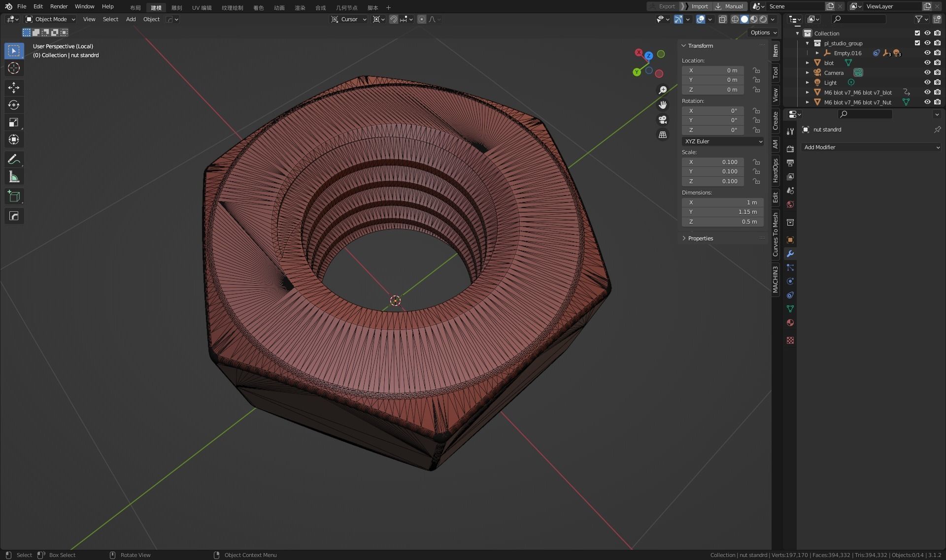Open the Render menu
Viewport: 946px width, 560px height.
[59, 6]
